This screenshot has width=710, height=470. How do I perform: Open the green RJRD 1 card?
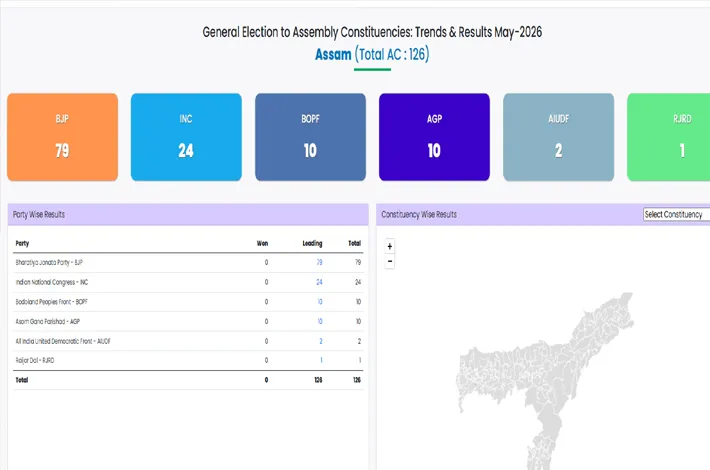coord(668,137)
